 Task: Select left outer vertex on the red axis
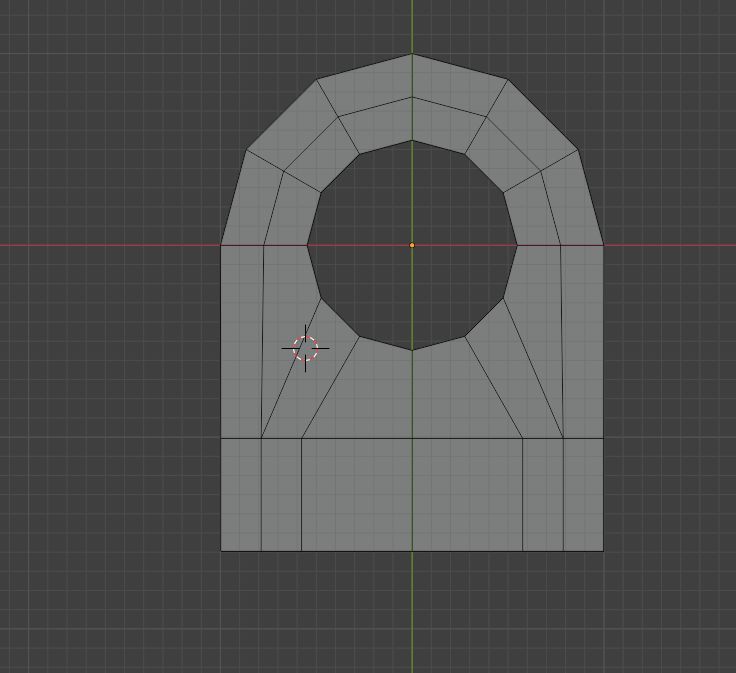pyautogui.click(x=221, y=244)
